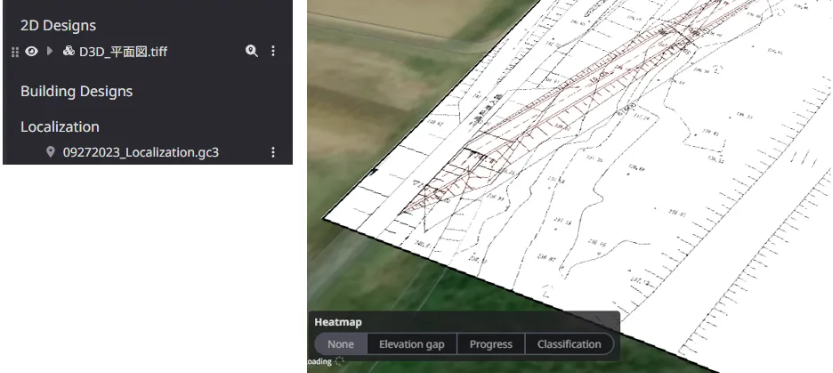Click the Localization section header

click(x=60, y=127)
